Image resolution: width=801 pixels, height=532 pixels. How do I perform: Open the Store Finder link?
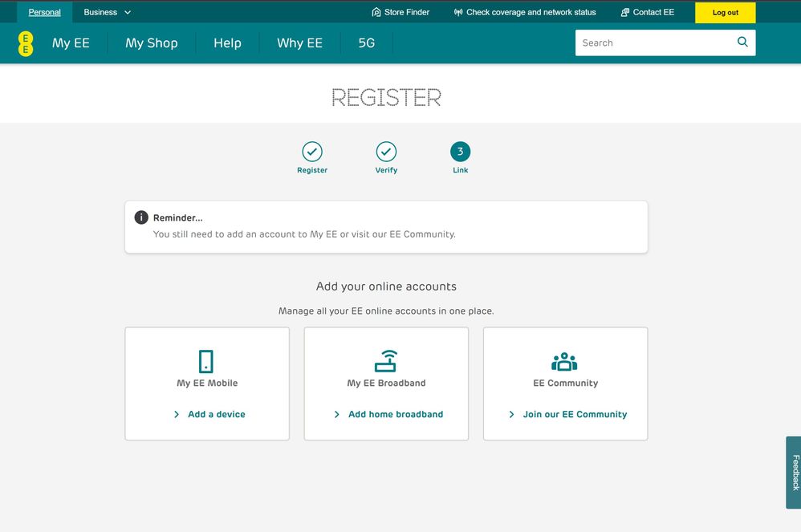point(400,12)
